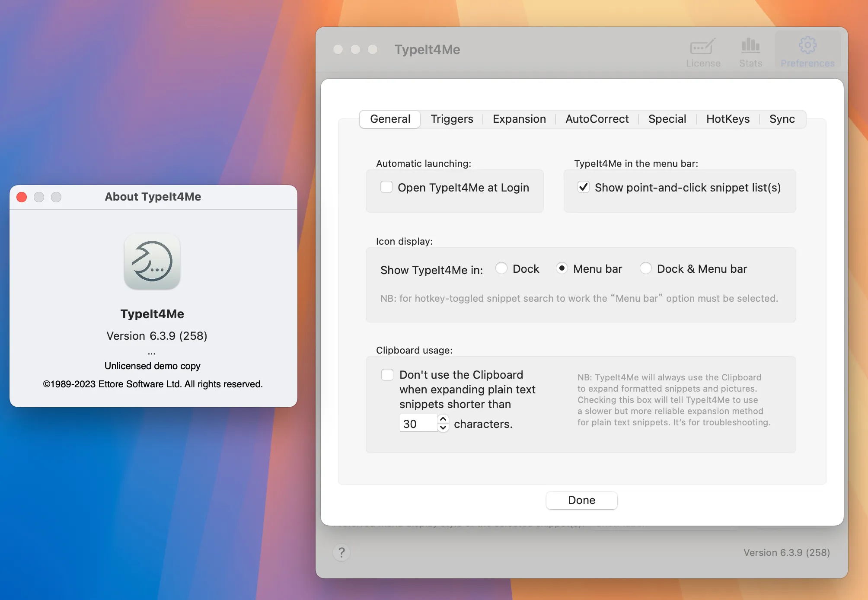
Task: Click the ellipsis line under the About version
Action: click(x=151, y=353)
